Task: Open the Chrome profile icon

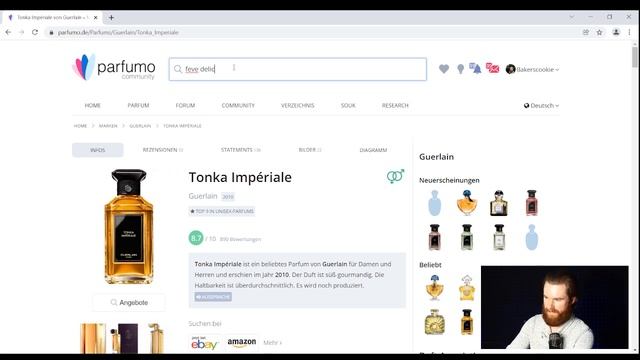Action: 616,32
